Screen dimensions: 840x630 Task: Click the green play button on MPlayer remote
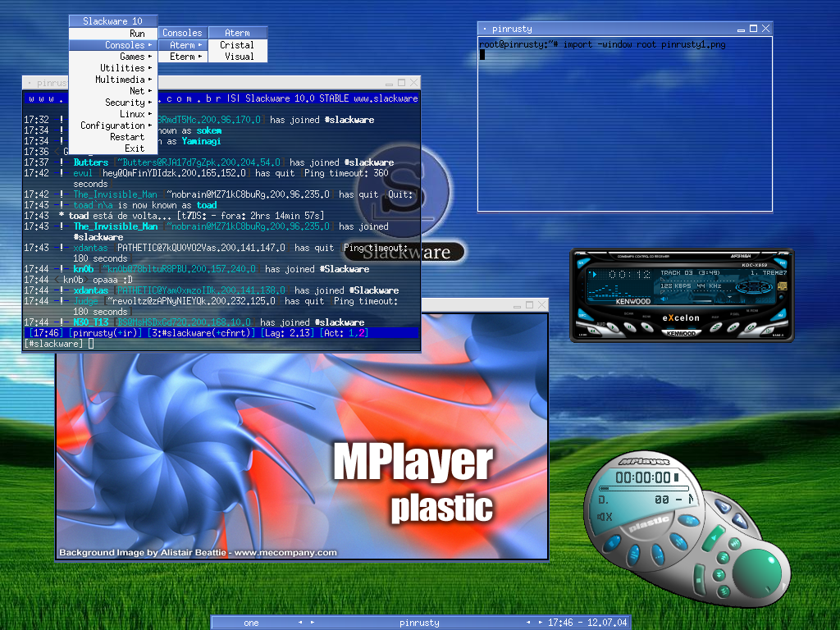tap(714, 538)
